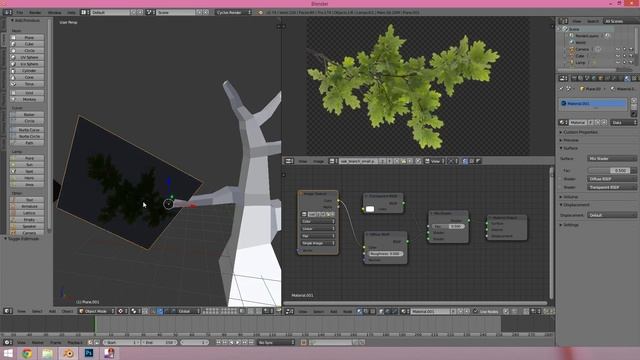Click the timeline End frame field
640x360 pixels.
tap(159, 342)
